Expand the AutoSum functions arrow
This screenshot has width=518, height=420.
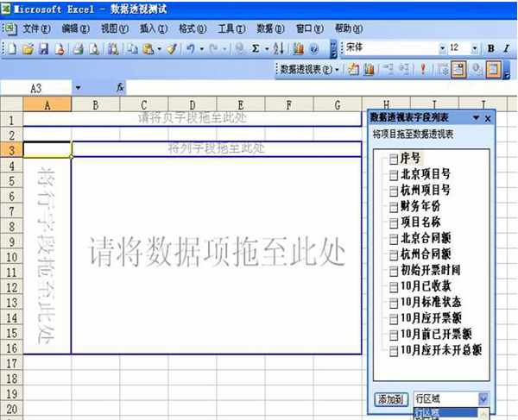click(x=267, y=49)
